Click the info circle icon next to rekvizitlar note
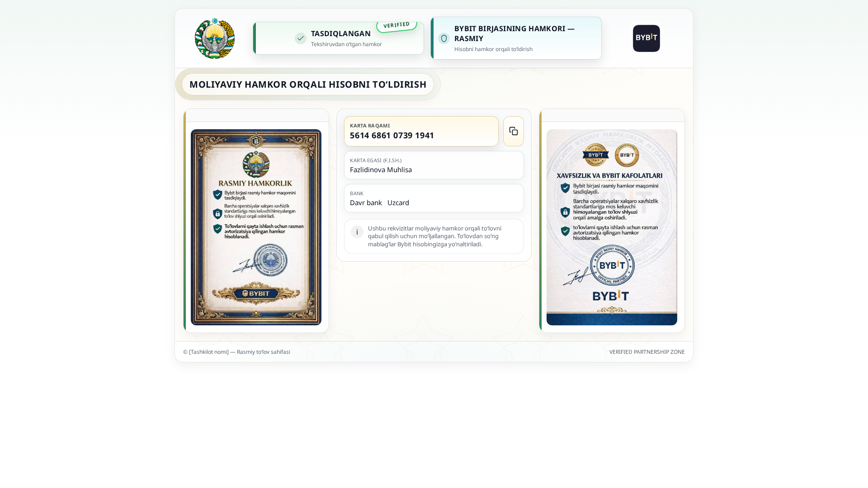The width and height of the screenshot is (868, 488). click(357, 232)
